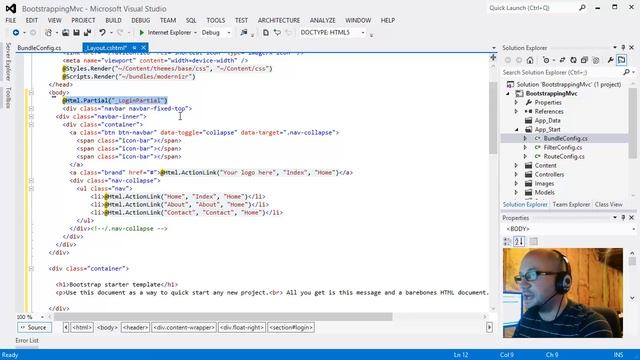Expand the Controllers folder
The width and height of the screenshot is (640, 360).
tap(516, 174)
